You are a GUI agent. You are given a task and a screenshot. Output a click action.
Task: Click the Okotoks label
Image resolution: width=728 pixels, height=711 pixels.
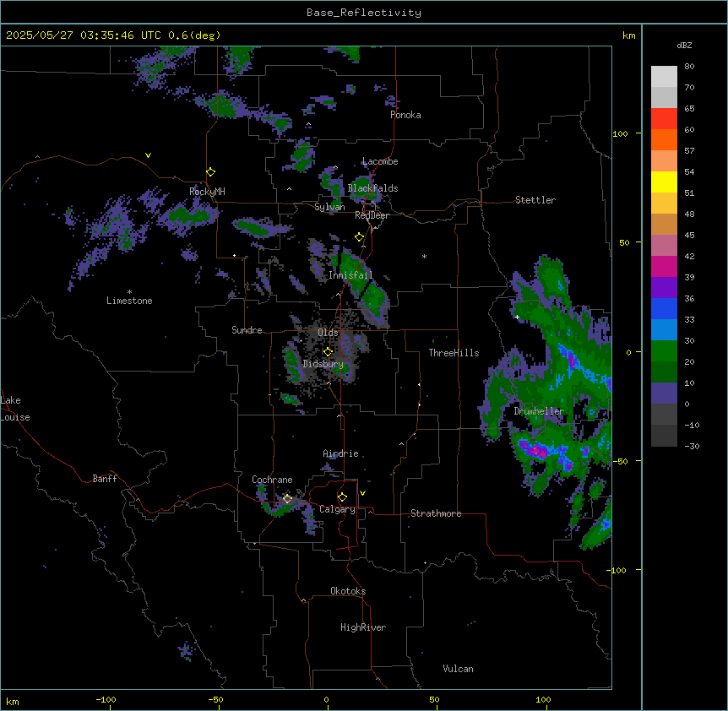348,591
